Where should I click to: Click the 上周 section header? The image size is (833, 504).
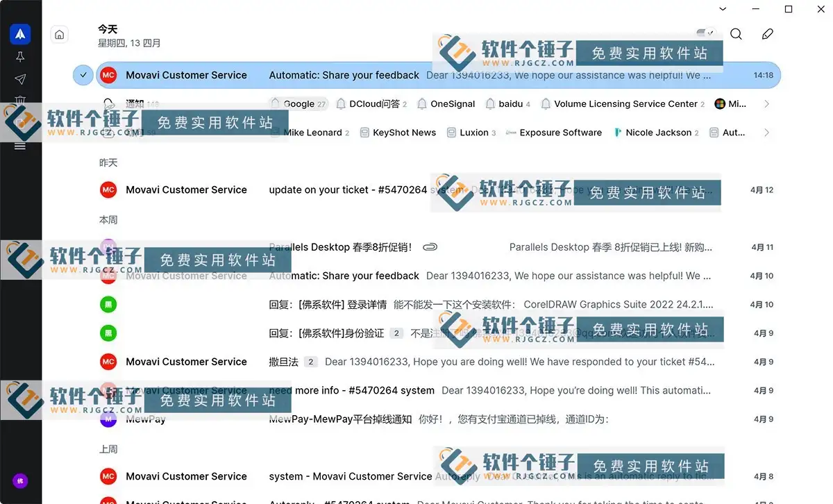(x=108, y=449)
